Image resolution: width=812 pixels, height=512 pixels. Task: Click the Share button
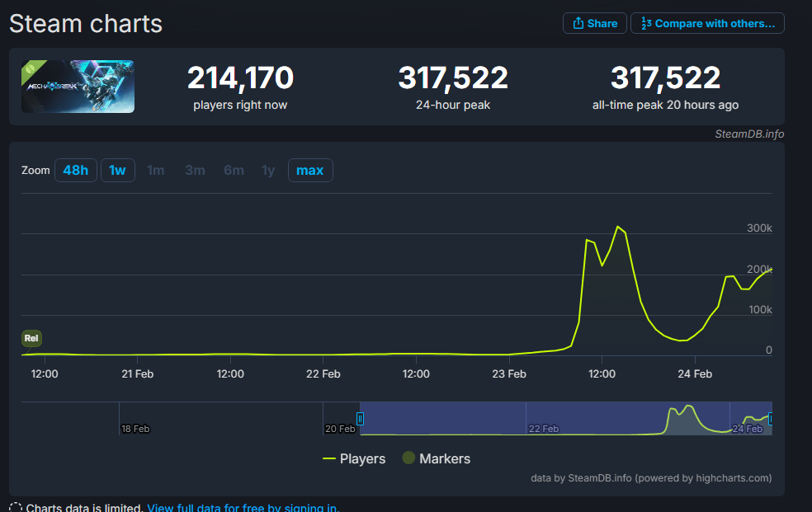click(594, 23)
